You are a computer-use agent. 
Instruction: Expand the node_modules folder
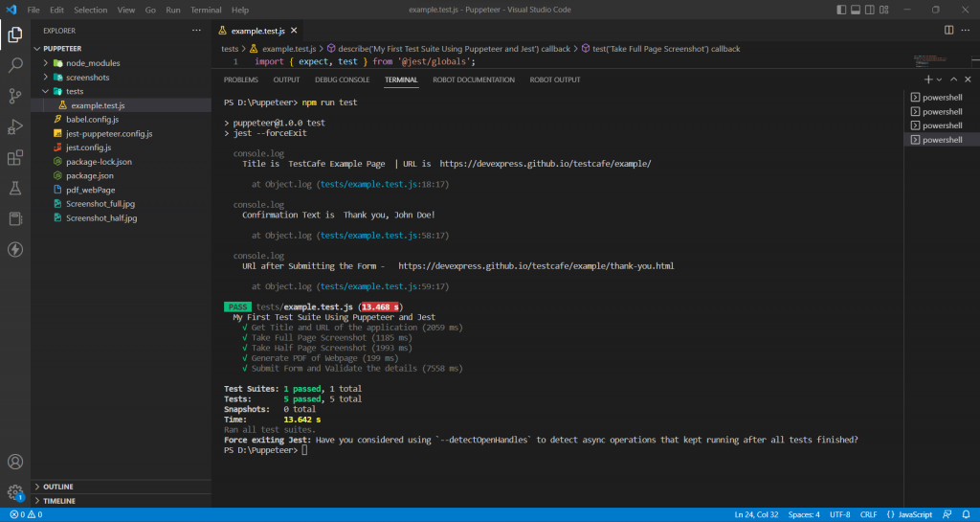tap(46, 63)
